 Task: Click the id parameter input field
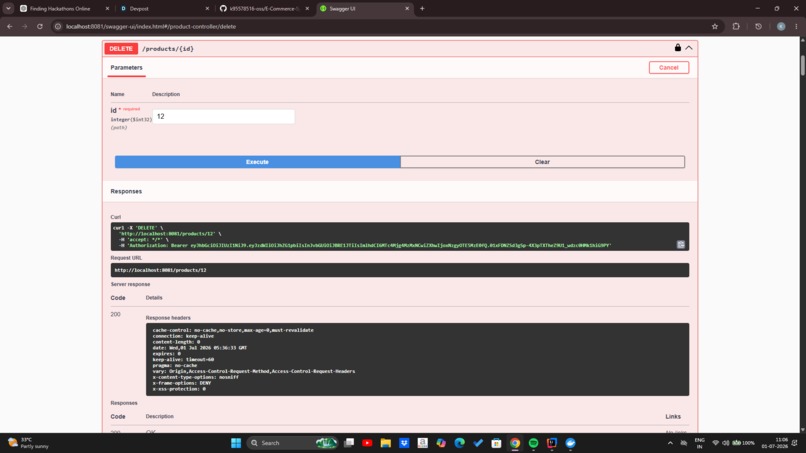tap(224, 116)
